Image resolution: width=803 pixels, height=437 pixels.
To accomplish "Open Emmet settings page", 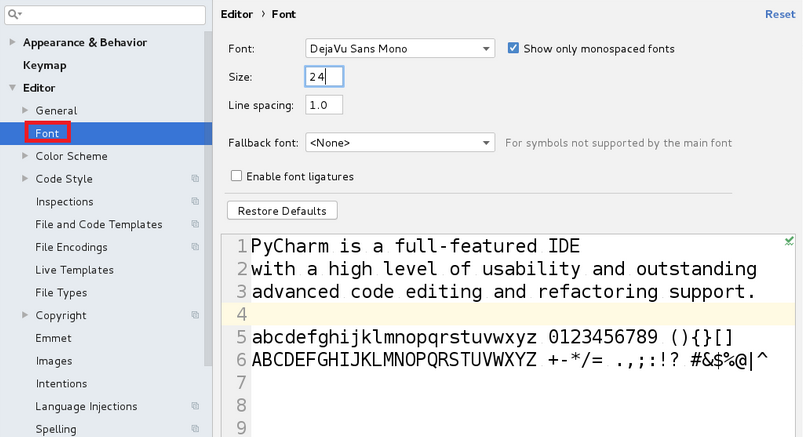I will click(x=53, y=338).
